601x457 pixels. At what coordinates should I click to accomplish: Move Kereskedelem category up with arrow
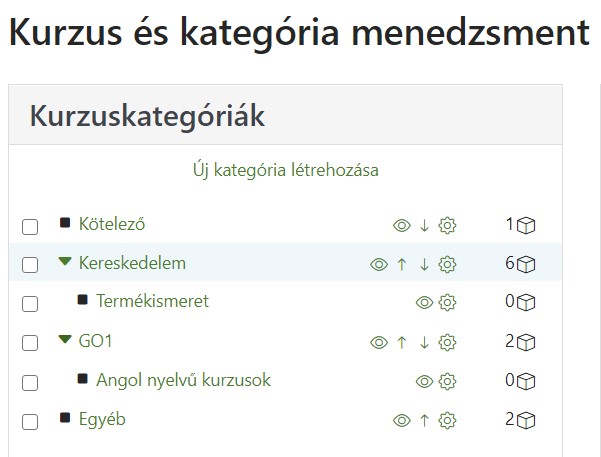[402, 265]
